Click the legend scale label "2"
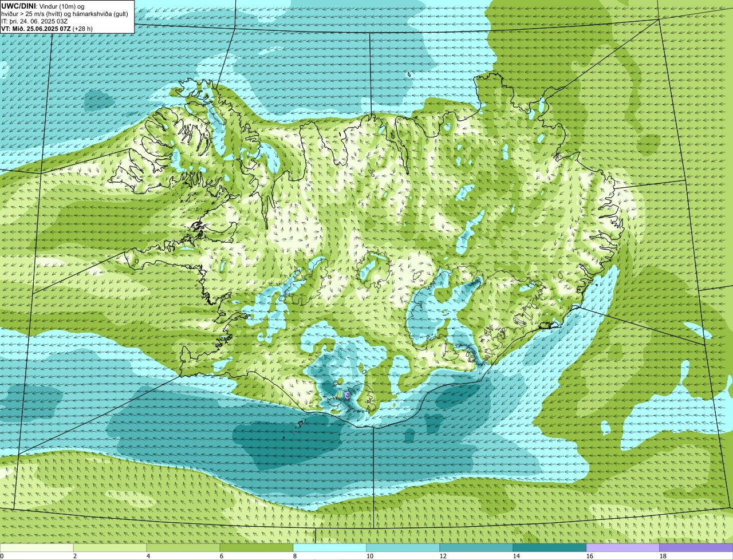The width and height of the screenshot is (733, 560). 75,556
